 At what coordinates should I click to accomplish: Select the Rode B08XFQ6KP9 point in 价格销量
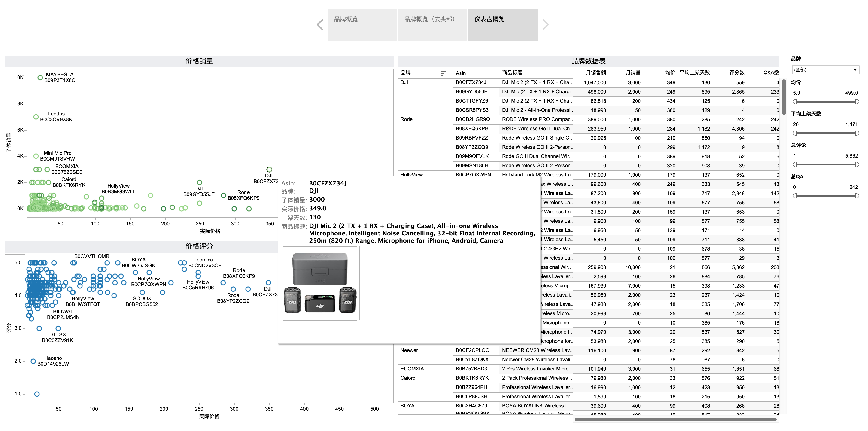click(223, 195)
